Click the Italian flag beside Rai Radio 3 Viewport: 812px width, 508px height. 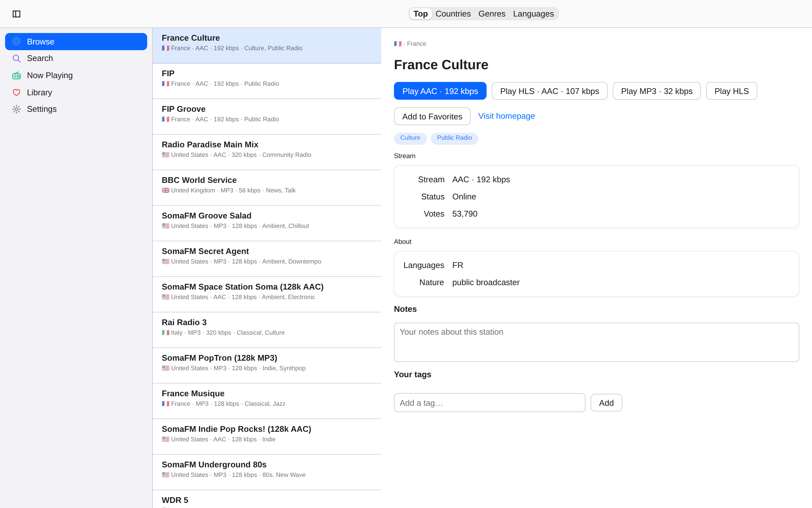click(166, 333)
